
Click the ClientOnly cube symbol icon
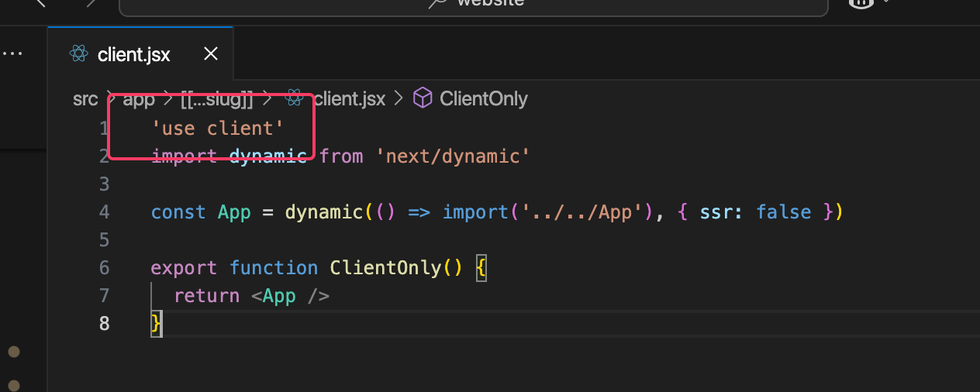[x=422, y=98]
